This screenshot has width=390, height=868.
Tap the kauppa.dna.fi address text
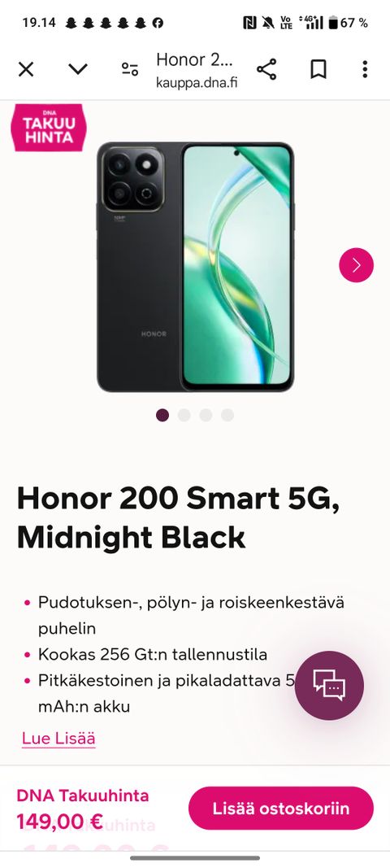click(x=197, y=83)
